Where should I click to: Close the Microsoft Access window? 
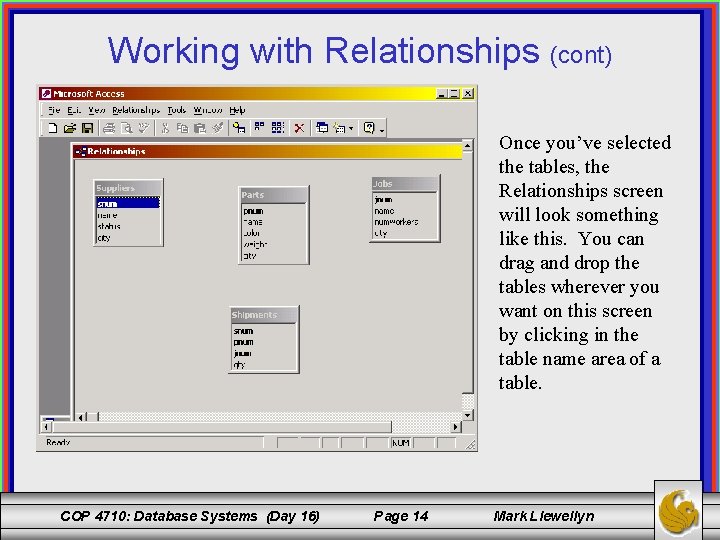tap(467, 94)
